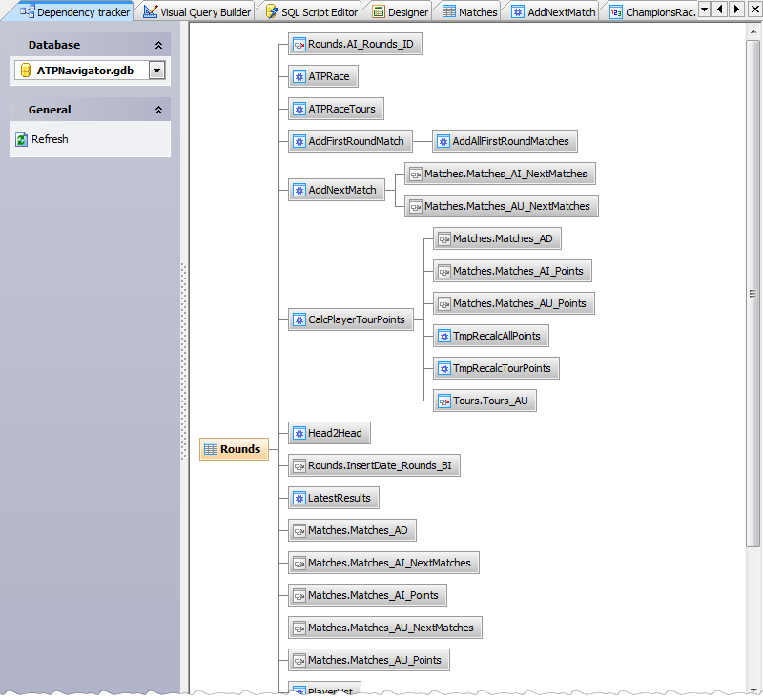Click the gear icon on CalcPlayerTourPoints node

point(299,319)
